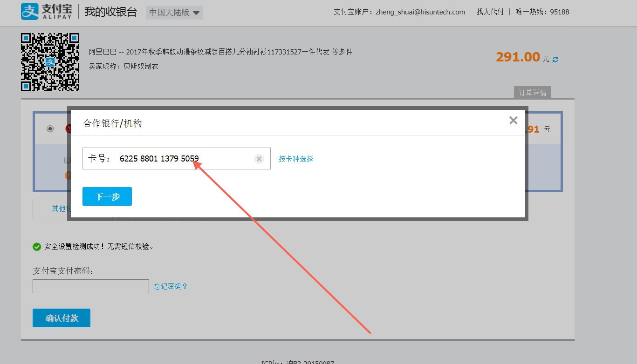Open the 订单详情 order details tab
The image size is (637, 364).
click(533, 93)
